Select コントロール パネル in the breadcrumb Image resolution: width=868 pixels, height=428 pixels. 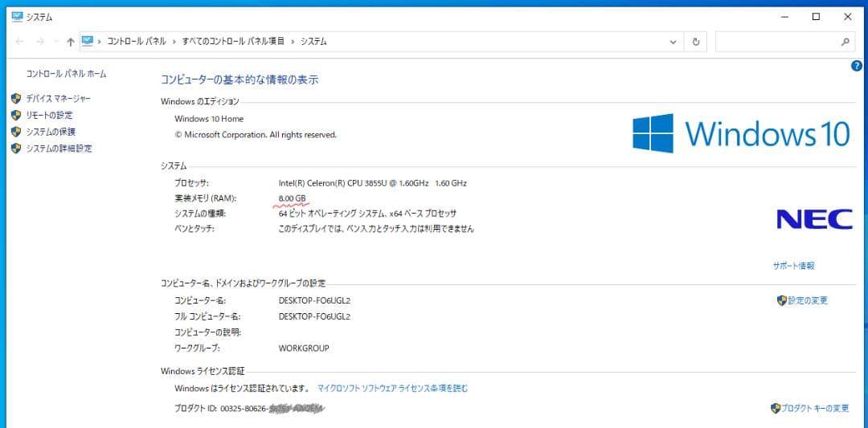pyautogui.click(x=136, y=42)
